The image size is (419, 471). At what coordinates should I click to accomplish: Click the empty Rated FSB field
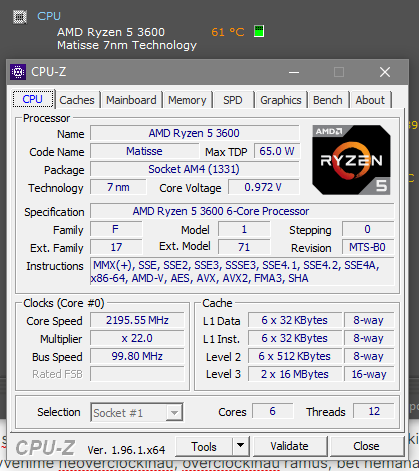137,374
